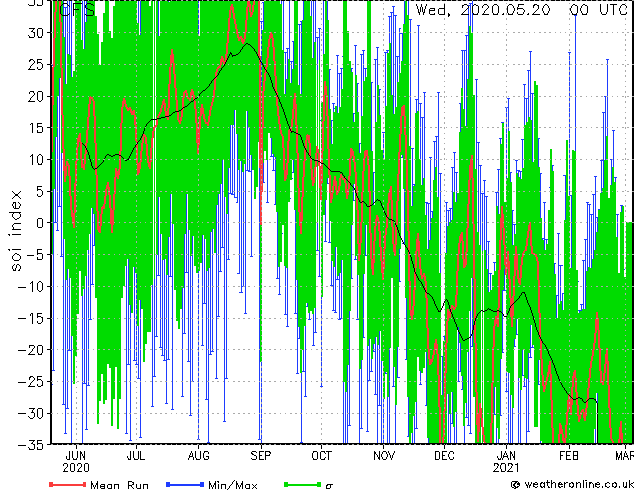Click the 'CFS' model label

[x=77, y=10]
